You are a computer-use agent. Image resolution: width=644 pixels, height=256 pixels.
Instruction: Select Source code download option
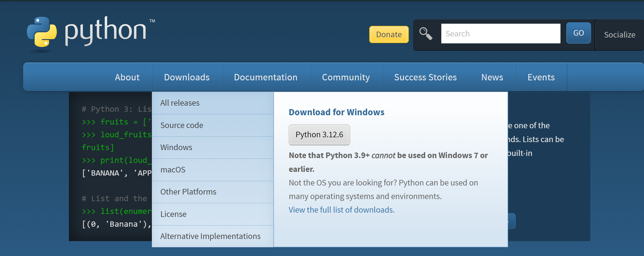(x=182, y=125)
